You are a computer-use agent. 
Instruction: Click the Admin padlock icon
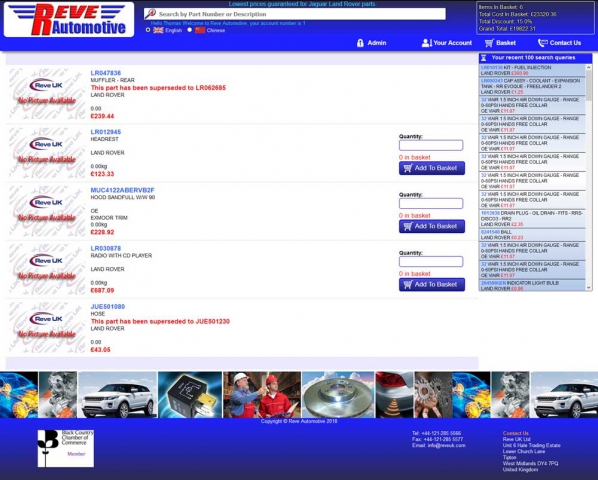(360, 43)
